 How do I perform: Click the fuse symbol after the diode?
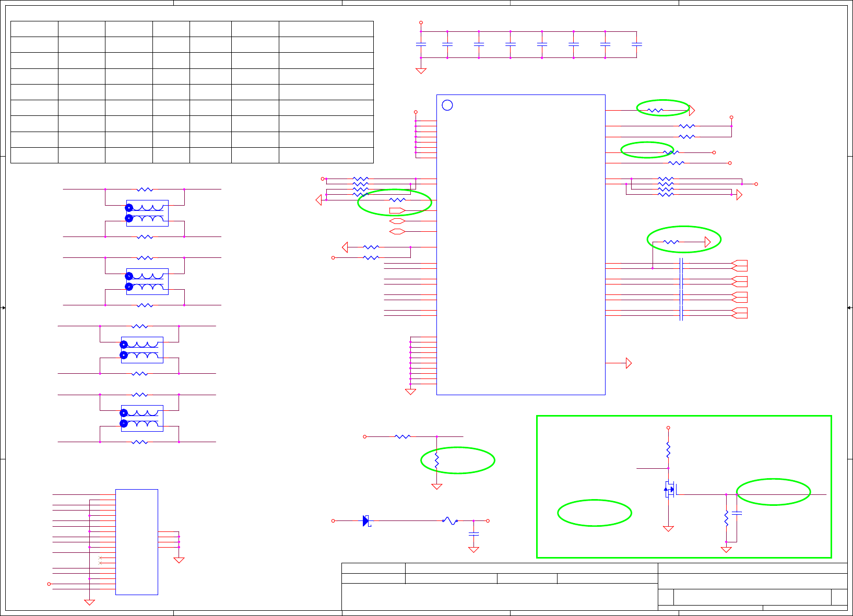(449, 520)
